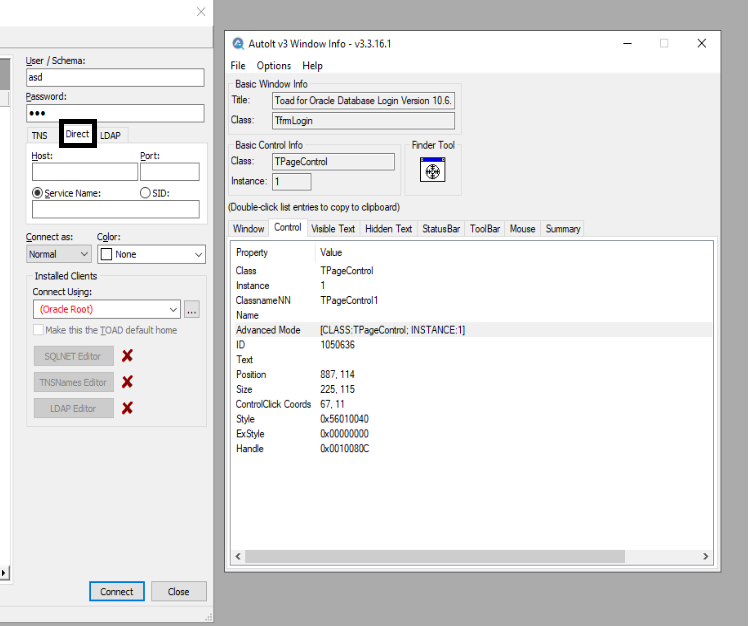Click the AutoIt title bar application icon
The height and width of the screenshot is (626, 749).
click(238, 43)
